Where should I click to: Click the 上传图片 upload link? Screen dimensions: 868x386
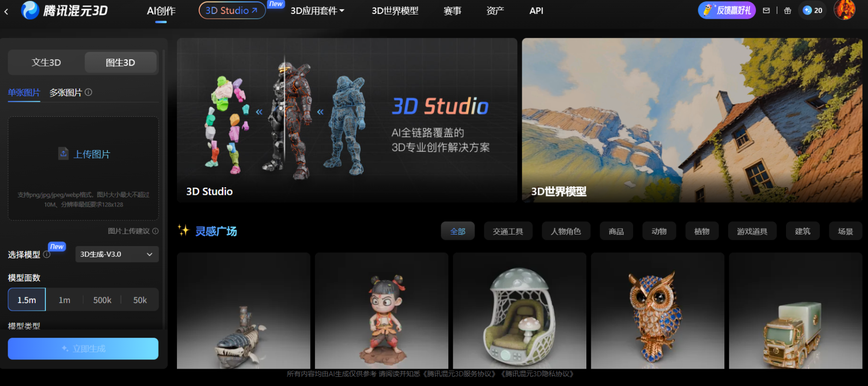pos(92,154)
